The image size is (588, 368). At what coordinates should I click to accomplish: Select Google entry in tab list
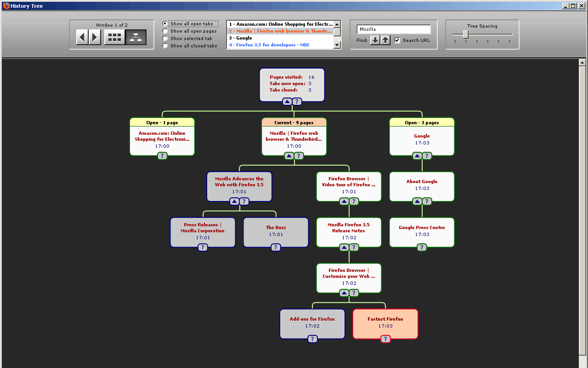point(280,38)
